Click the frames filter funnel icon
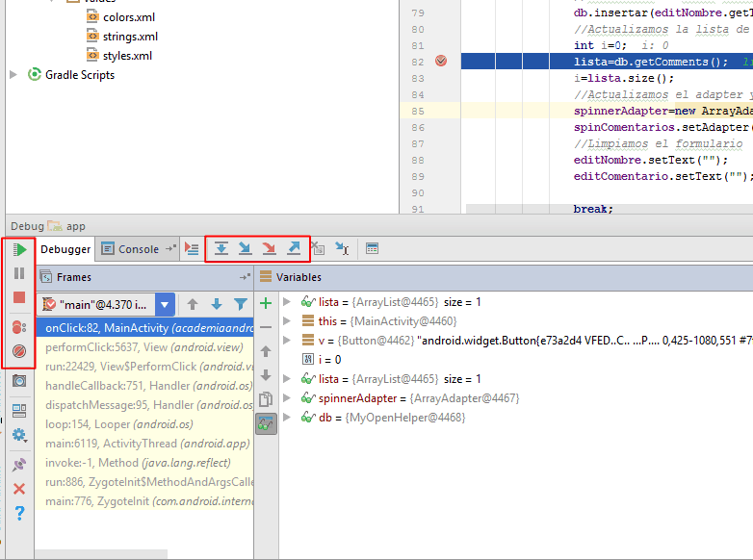 tap(241, 304)
